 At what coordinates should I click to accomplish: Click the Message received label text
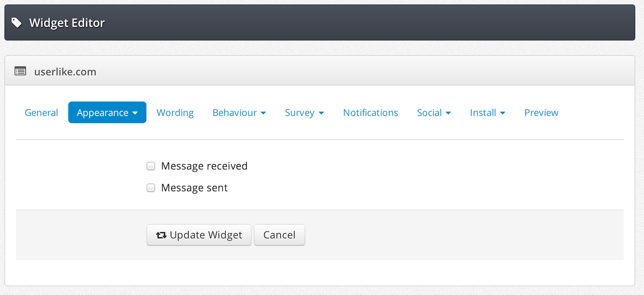click(204, 166)
